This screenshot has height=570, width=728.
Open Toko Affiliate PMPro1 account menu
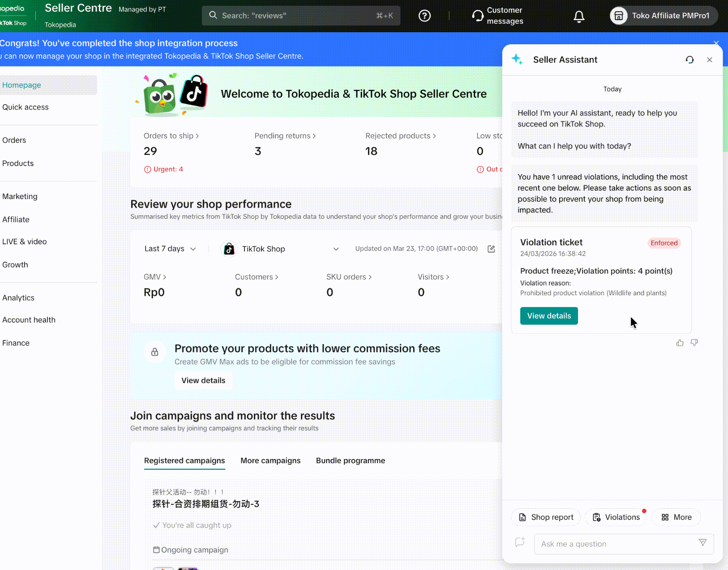(x=664, y=16)
